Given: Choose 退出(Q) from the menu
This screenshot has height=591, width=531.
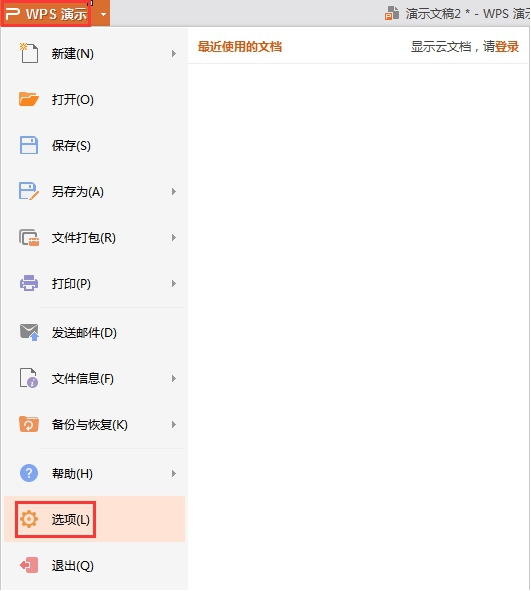Looking at the screenshot, I should click(94, 565).
